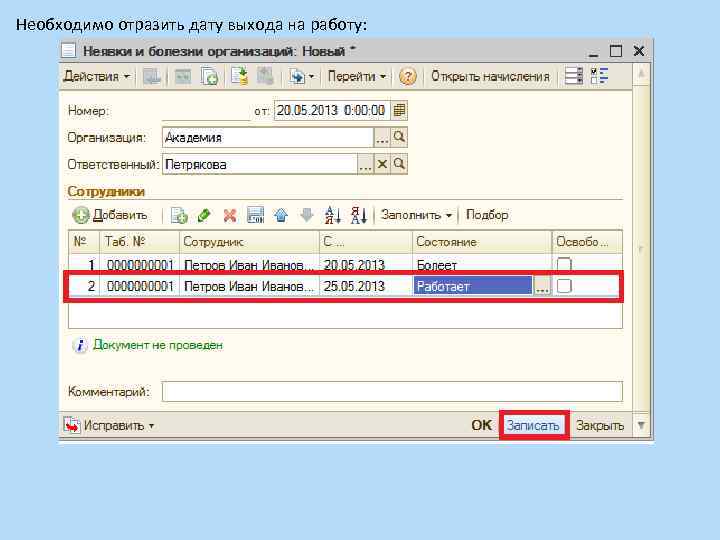Click the list settings toolbar icon
Viewport: 720px width, 540px height.
point(574,76)
